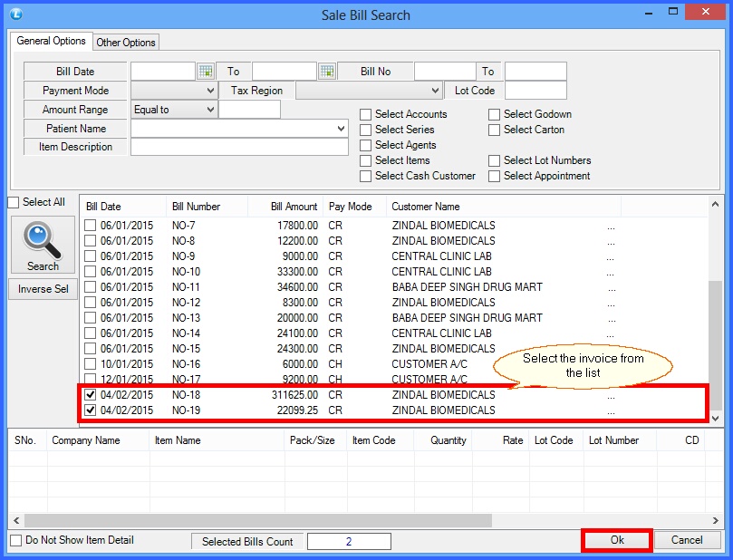The width and height of the screenshot is (733, 560).
Task: Click the Lot Code input field
Action: pyautogui.click(x=535, y=91)
